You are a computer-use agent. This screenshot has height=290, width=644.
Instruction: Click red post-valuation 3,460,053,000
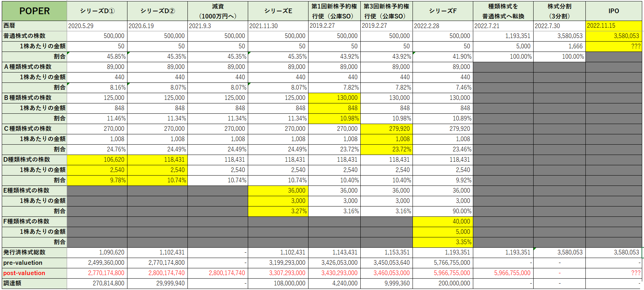click(387, 273)
